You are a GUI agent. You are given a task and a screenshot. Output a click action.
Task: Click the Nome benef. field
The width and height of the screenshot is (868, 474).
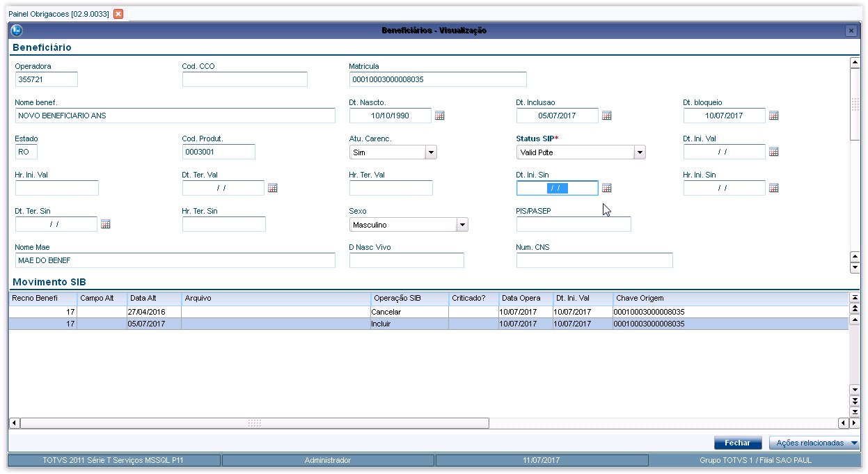pyautogui.click(x=175, y=116)
